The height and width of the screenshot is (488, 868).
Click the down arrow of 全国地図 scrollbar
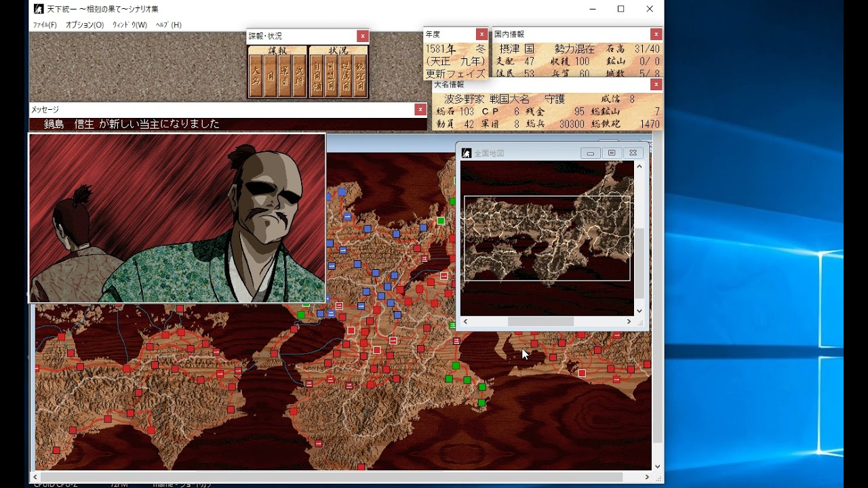(x=639, y=311)
